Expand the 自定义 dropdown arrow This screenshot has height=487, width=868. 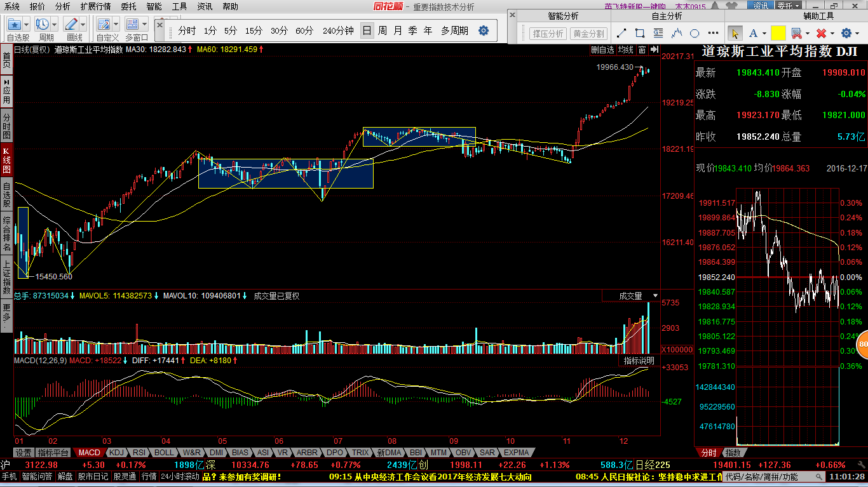click(x=116, y=24)
